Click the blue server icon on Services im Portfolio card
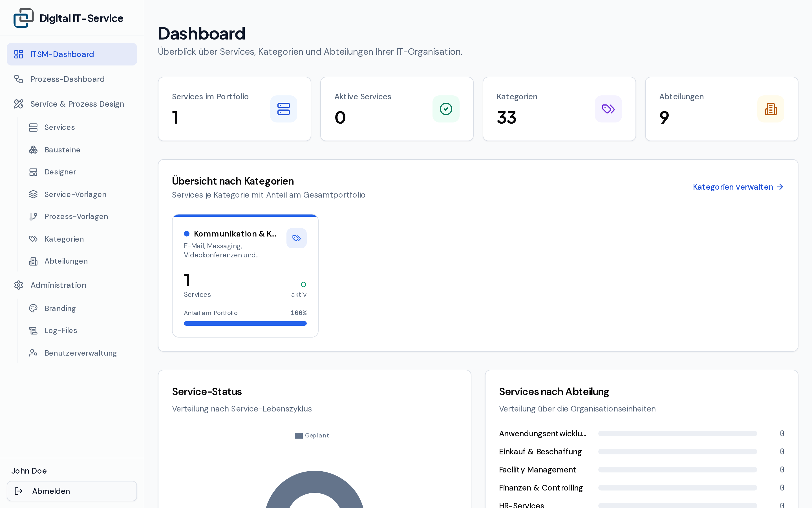Image resolution: width=812 pixels, height=508 pixels. [284, 109]
